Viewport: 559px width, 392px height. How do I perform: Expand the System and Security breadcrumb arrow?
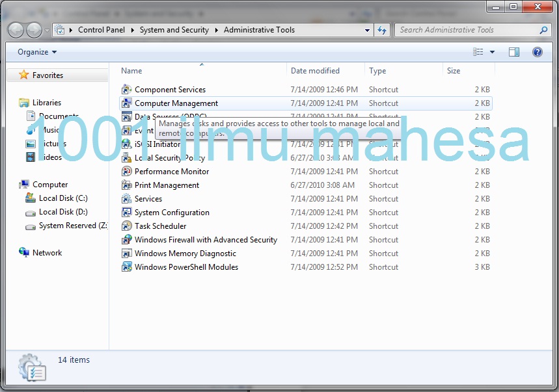[217, 31]
